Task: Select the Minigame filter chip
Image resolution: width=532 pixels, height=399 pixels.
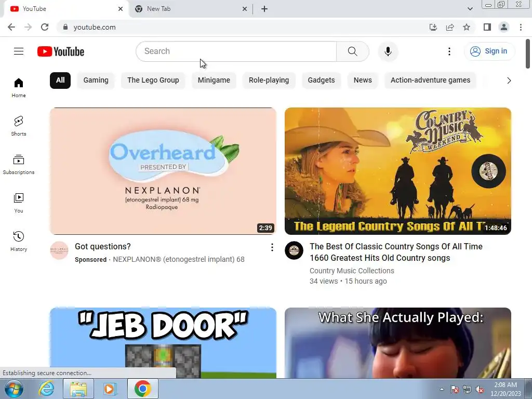Action: point(214,81)
